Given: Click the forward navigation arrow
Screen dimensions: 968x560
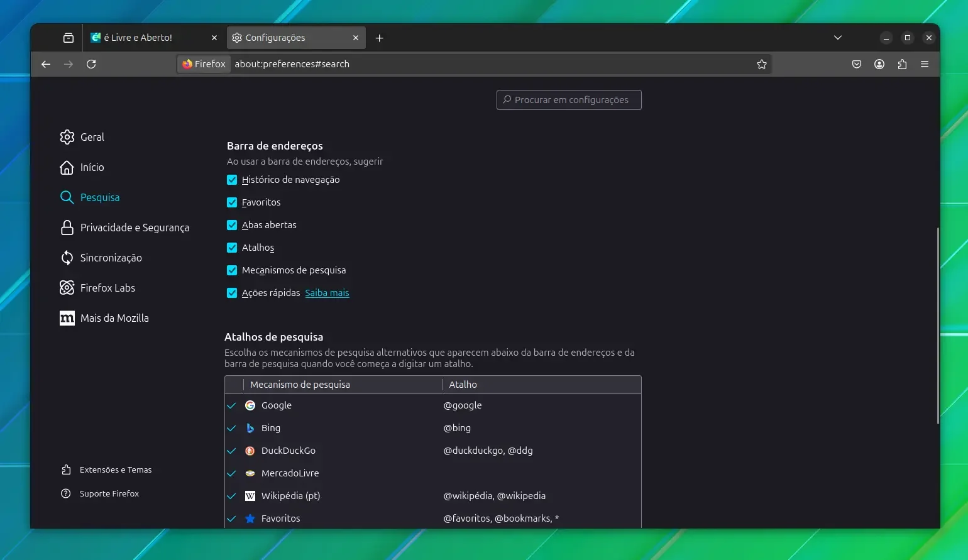Looking at the screenshot, I should click(69, 64).
